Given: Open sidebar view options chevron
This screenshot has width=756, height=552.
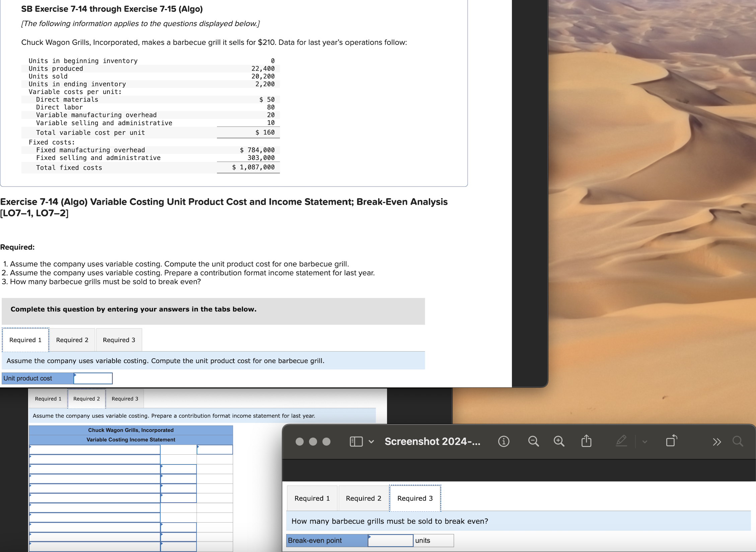Looking at the screenshot, I should tap(371, 442).
